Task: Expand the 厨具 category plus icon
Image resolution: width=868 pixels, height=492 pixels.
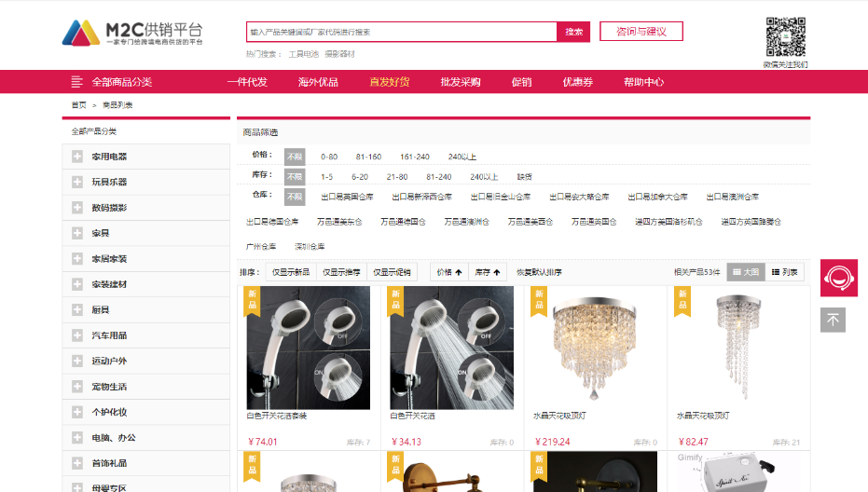Action: coord(77,309)
